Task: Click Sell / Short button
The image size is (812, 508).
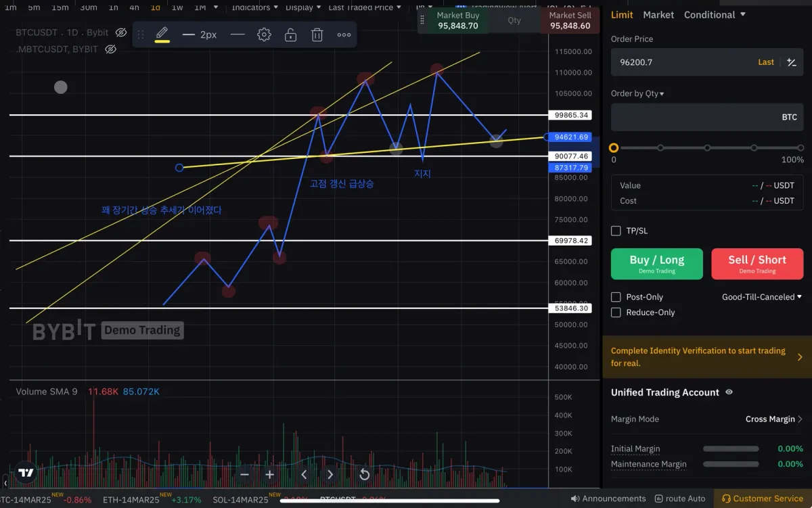Action: (x=757, y=264)
